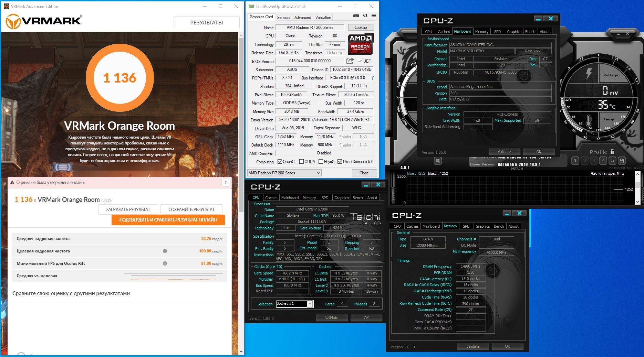The height and width of the screenshot is (357, 644).
Task: Click the GPU-Z Driver Version field
Action: click(324, 120)
